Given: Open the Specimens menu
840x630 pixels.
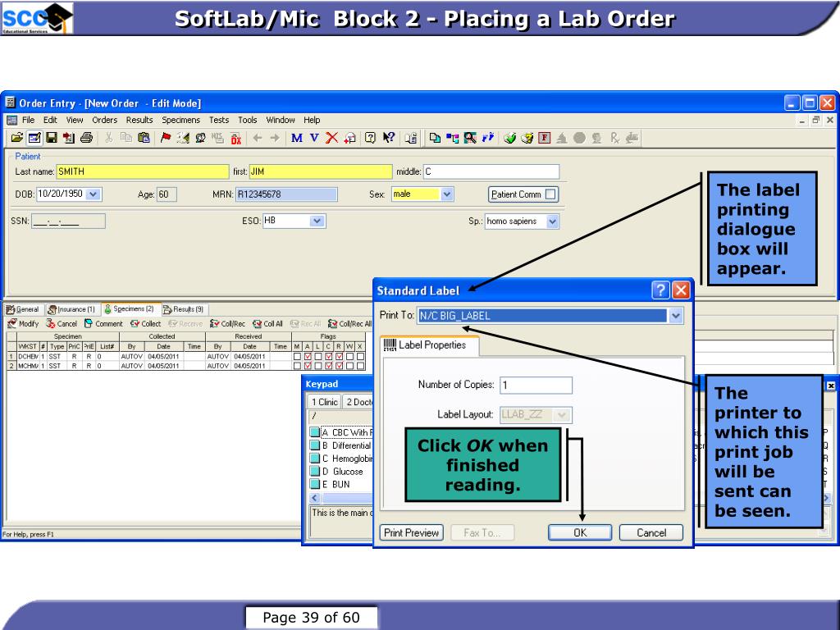Looking at the screenshot, I should tap(181, 120).
